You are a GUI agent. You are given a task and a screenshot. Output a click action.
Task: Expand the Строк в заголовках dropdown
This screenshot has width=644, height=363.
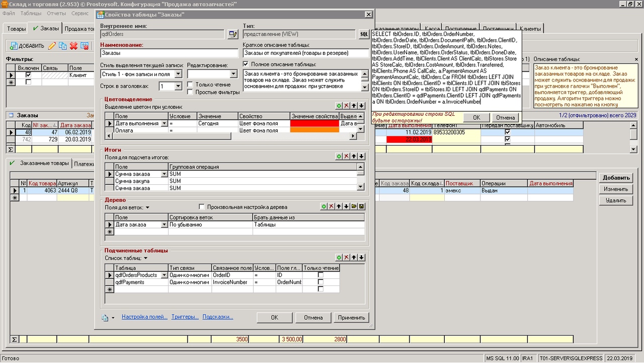point(178,87)
